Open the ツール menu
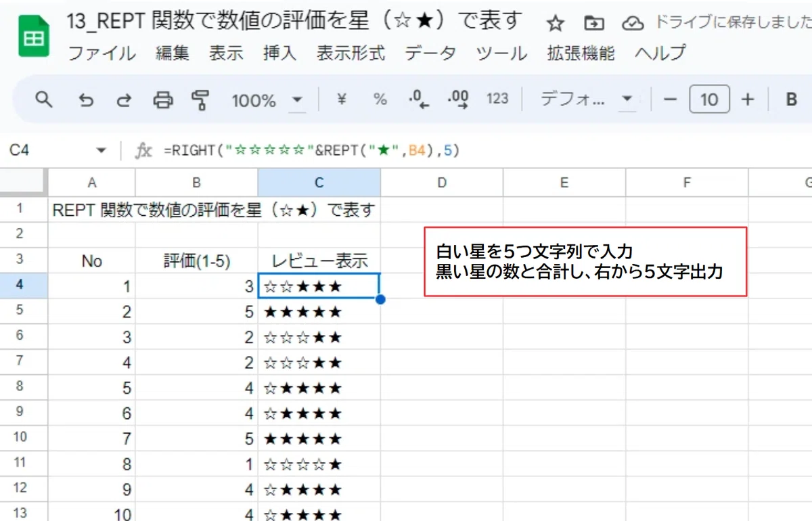This screenshot has height=521, width=812. (501, 53)
